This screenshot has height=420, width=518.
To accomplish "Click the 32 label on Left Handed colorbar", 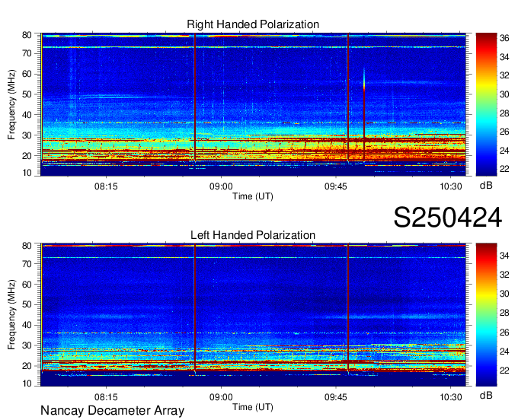I will pyautogui.click(x=504, y=275).
